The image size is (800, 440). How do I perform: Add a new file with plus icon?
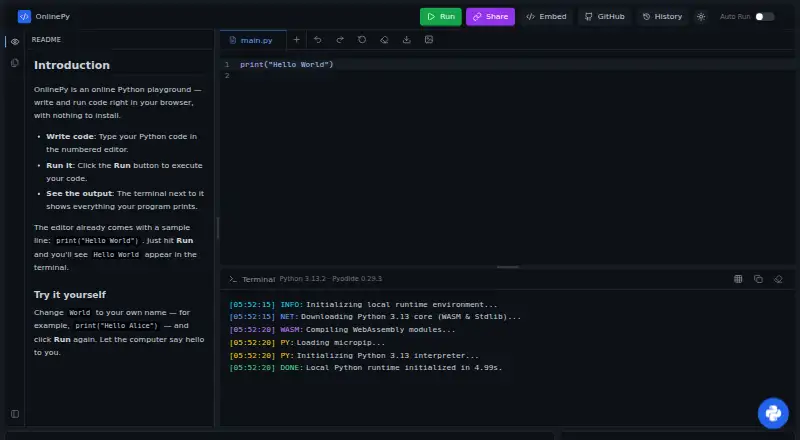click(296, 39)
